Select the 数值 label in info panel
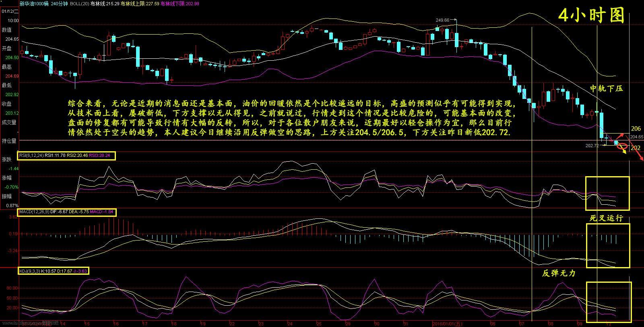 click(7, 30)
